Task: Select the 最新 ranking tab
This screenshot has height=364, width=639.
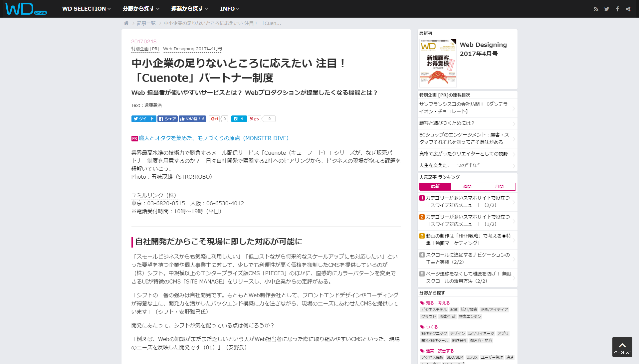Action: 435,187
